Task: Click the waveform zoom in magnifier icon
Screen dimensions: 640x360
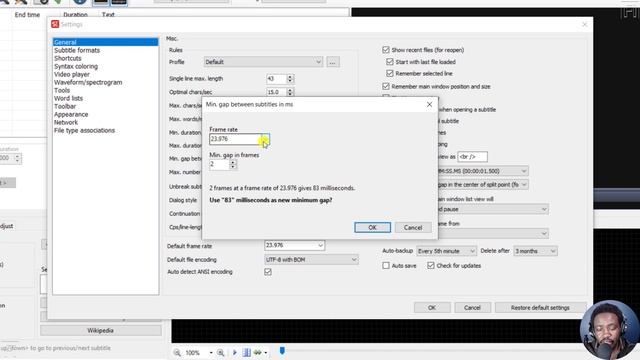Action: [220, 353]
